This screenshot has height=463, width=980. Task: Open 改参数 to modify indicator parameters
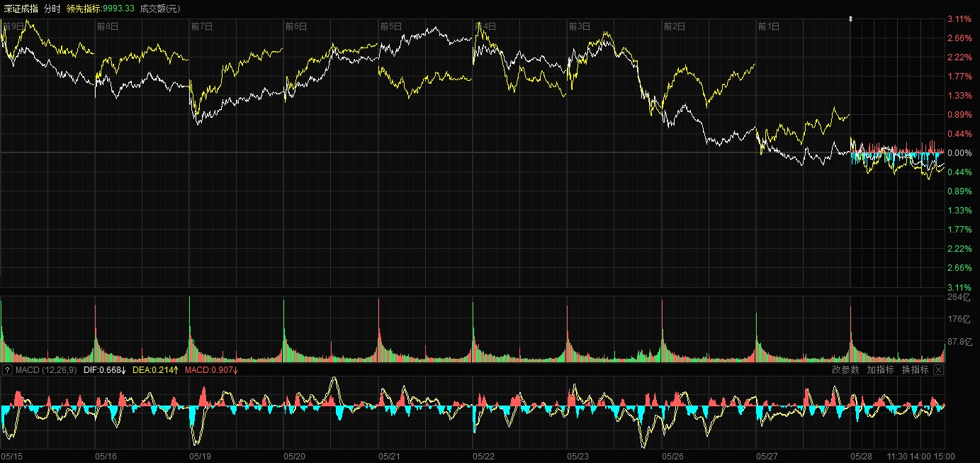[x=845, y=370]
